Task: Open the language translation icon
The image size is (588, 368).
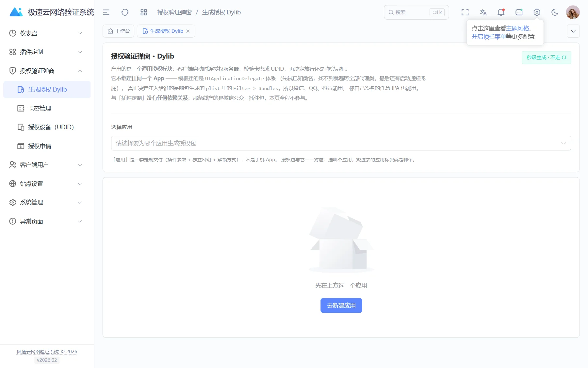Action: pyautogui.click(x=483, y=12)
